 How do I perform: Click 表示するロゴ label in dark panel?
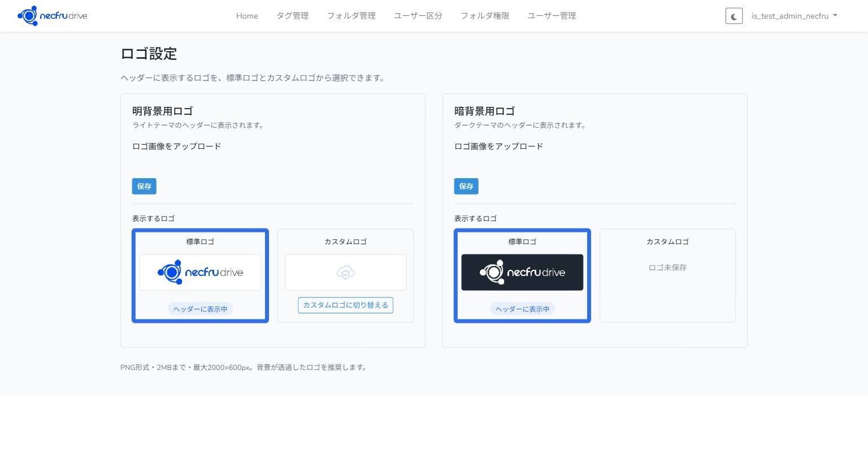475,218
